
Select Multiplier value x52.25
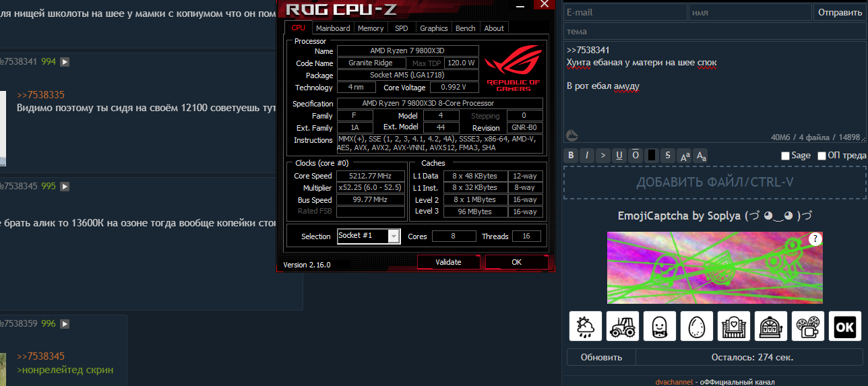click(371, 188)
